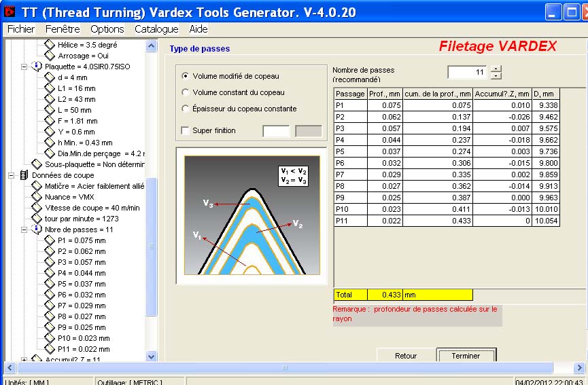
Task: Click the diamond icon beside P5 = 0.037 mm
Action: click(x=50, y=284)
